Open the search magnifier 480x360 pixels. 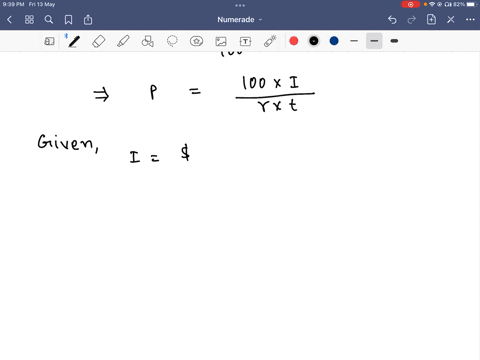(x=49, y=20)
